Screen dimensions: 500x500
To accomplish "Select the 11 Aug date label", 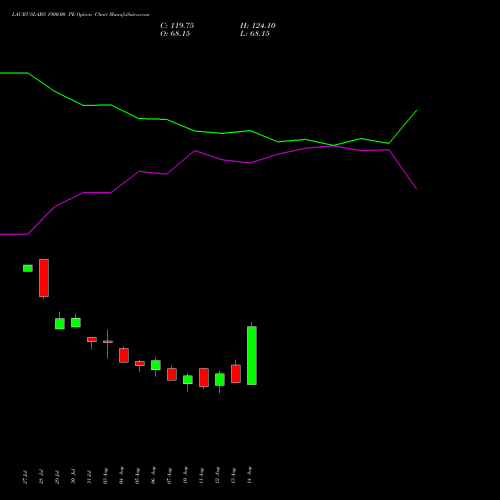I will click(x=201, y=476).
